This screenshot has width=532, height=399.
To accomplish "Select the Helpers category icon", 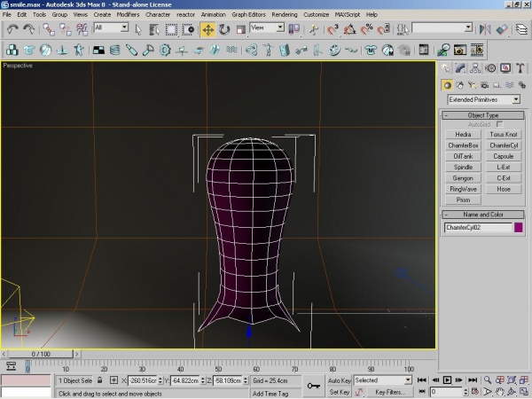I will 497,85.
